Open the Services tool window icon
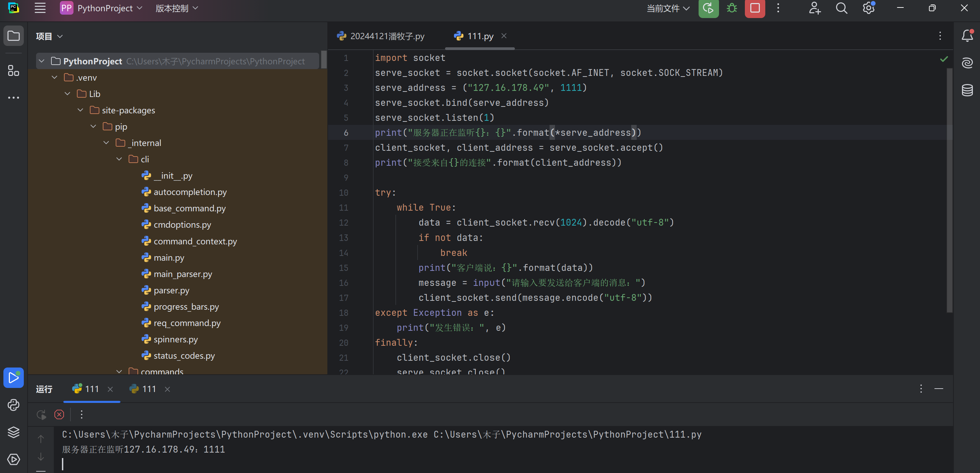The width and height of the screenshot is (980, 473). click(x=13, y=459)
